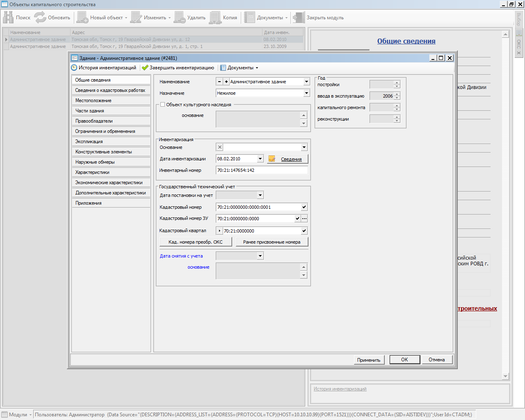Switch to the Местоположение section
Screen dimensions: 525x420
coord(94,100)
